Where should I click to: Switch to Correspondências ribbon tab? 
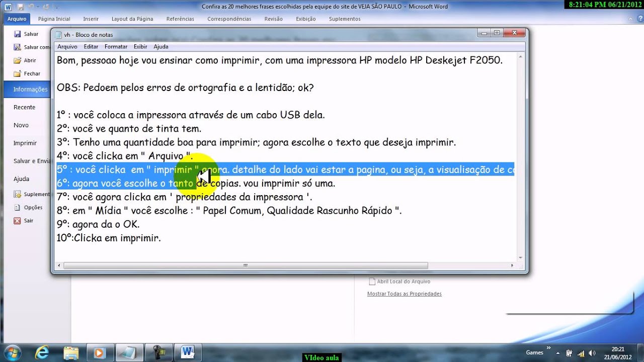pyautogui.click(x=229, y=19)
